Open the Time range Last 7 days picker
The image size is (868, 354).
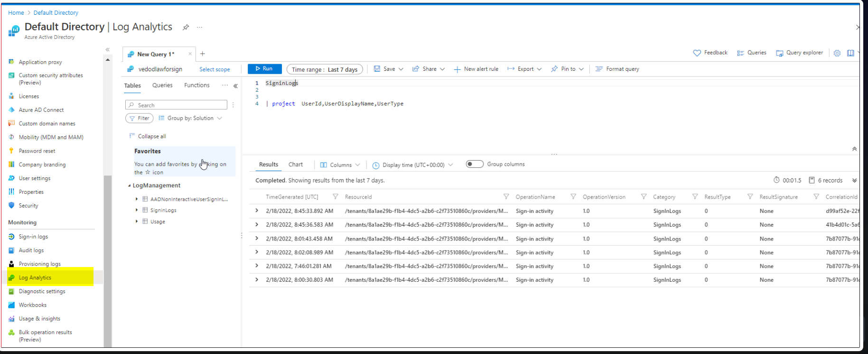[325, 69]
